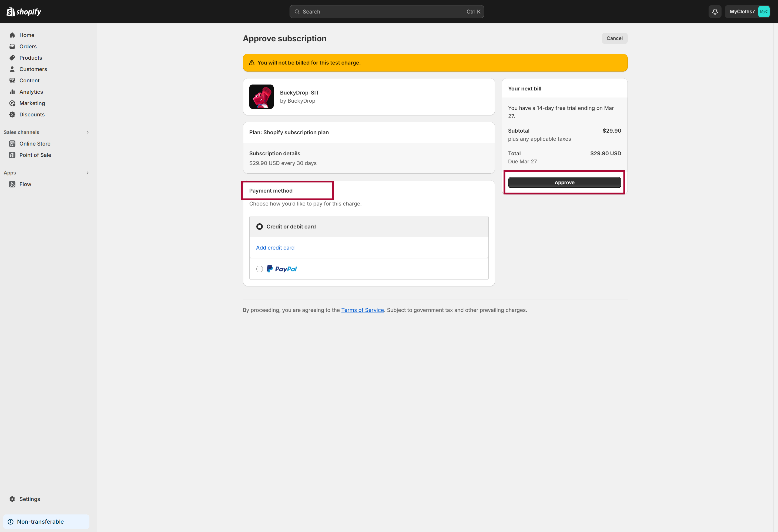
Task: Click Cancel subscription approval
Action: [x=615, y=38]
